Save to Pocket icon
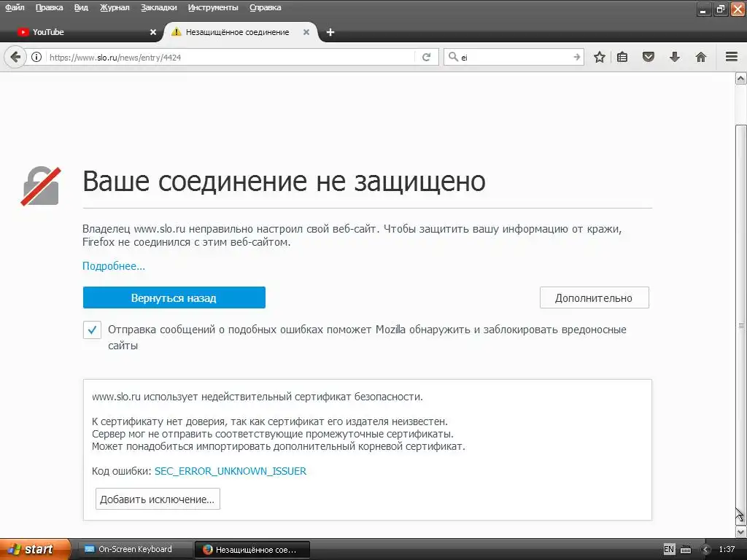 point(649,57)
